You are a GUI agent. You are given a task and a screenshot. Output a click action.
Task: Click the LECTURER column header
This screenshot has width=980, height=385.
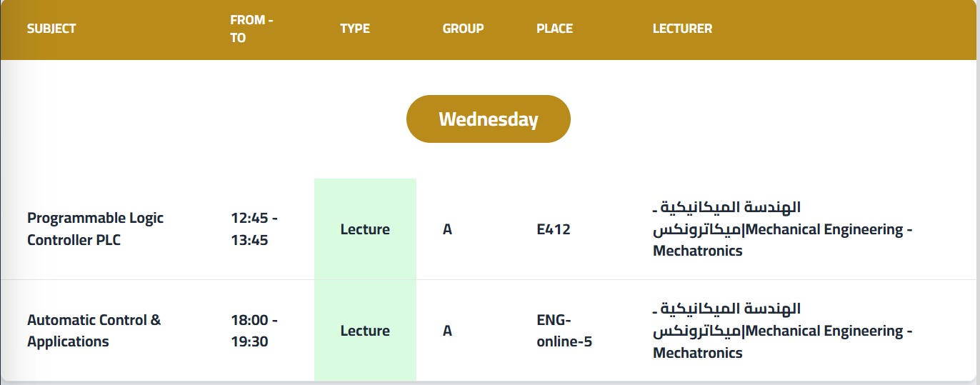(x=682, y=29)
